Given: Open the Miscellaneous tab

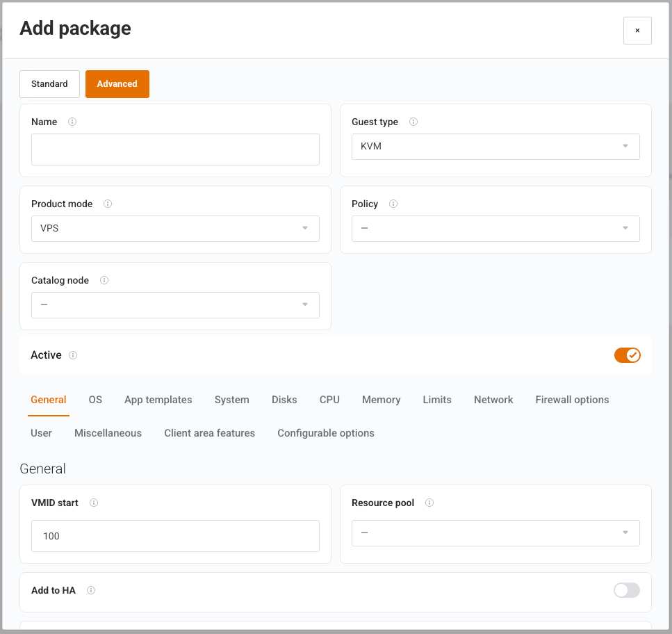Looking at the screenshot, I should pos(108,433).
